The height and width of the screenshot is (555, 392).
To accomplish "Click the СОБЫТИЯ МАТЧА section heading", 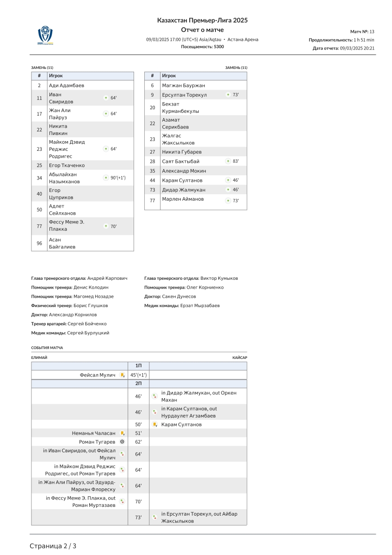I will coord(47,348).
